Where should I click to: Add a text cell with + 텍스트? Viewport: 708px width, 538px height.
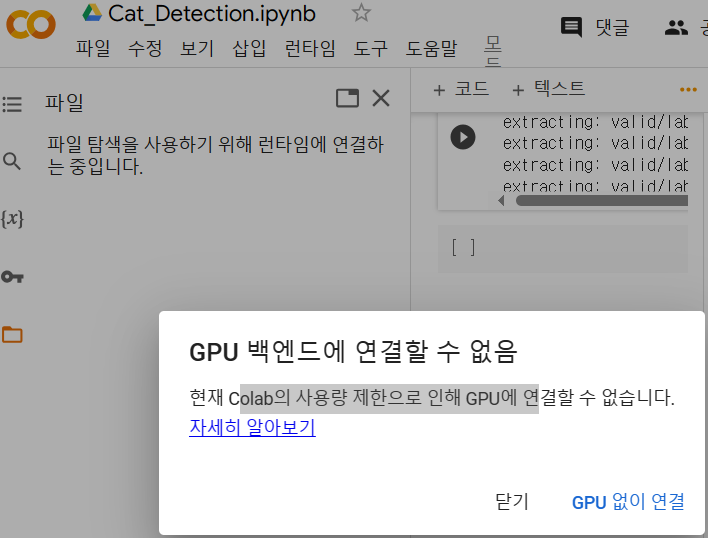point(549,89)
